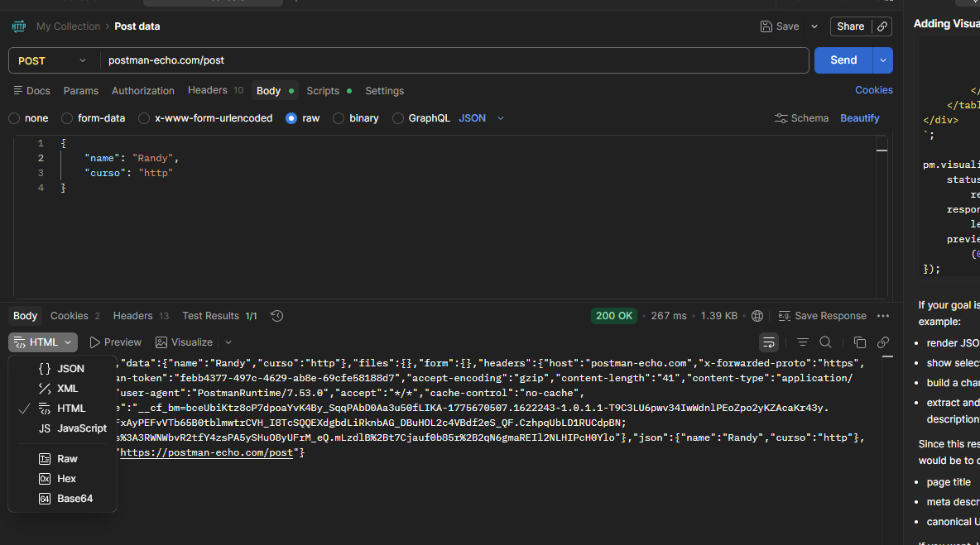
Task: Select the form-data body type
Action: click(x=68, y=118)
